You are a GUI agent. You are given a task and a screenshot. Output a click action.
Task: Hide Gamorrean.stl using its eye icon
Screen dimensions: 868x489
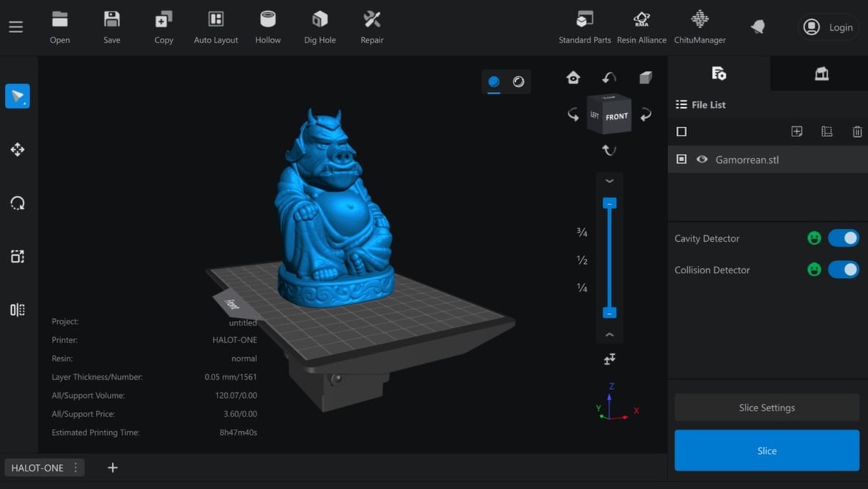tap(702, 159)
